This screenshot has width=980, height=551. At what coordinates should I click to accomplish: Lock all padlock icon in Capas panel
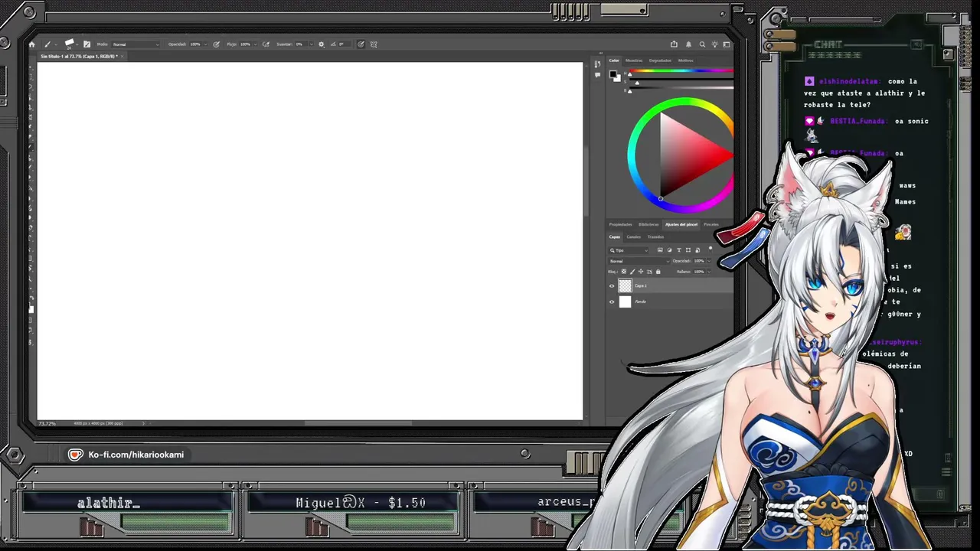(657, 272)
